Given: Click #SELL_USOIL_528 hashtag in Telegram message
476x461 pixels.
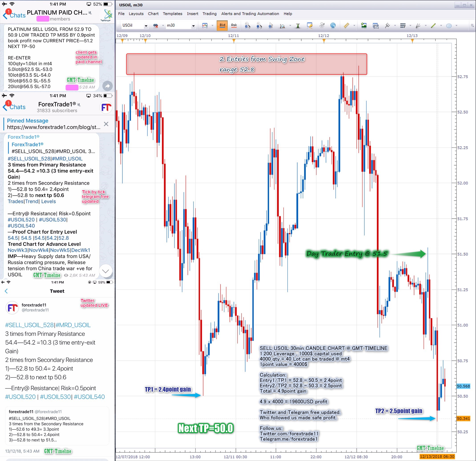Looking at the screenshot, I should coord(29,159).
